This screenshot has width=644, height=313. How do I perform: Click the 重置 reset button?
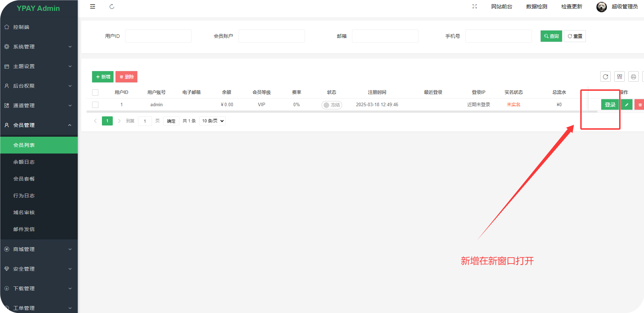tap(575, 36)
